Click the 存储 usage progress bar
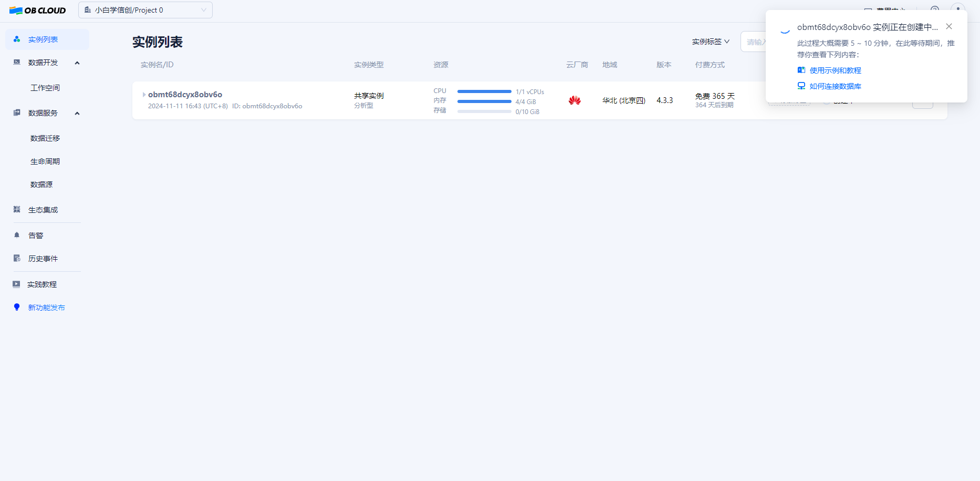This screenshot has height=481, width=980. 484,111
